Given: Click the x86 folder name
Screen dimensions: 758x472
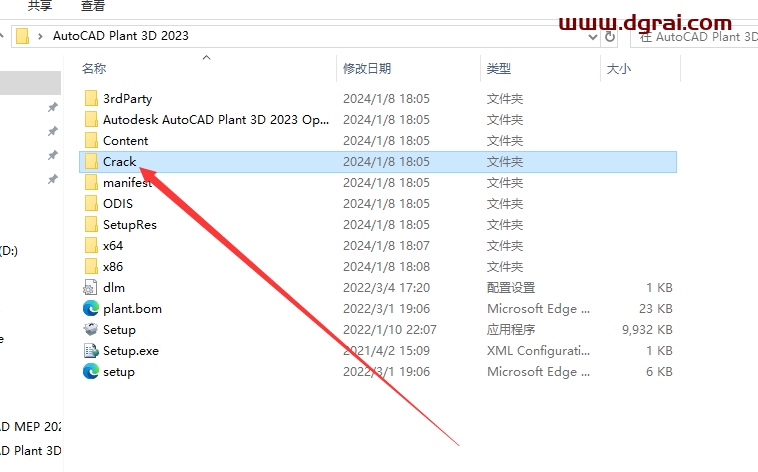Looking at the screenshot, I should (x=113, y=267).
